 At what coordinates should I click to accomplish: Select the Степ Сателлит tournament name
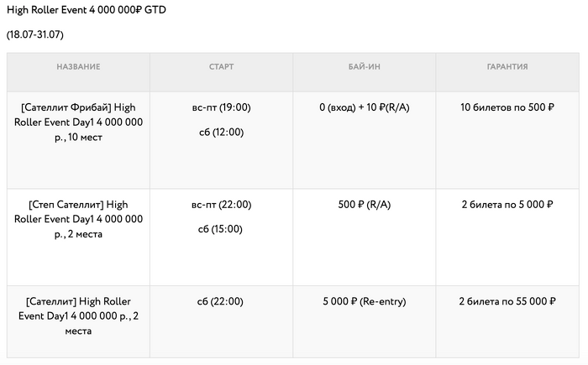tap(78, 218)
